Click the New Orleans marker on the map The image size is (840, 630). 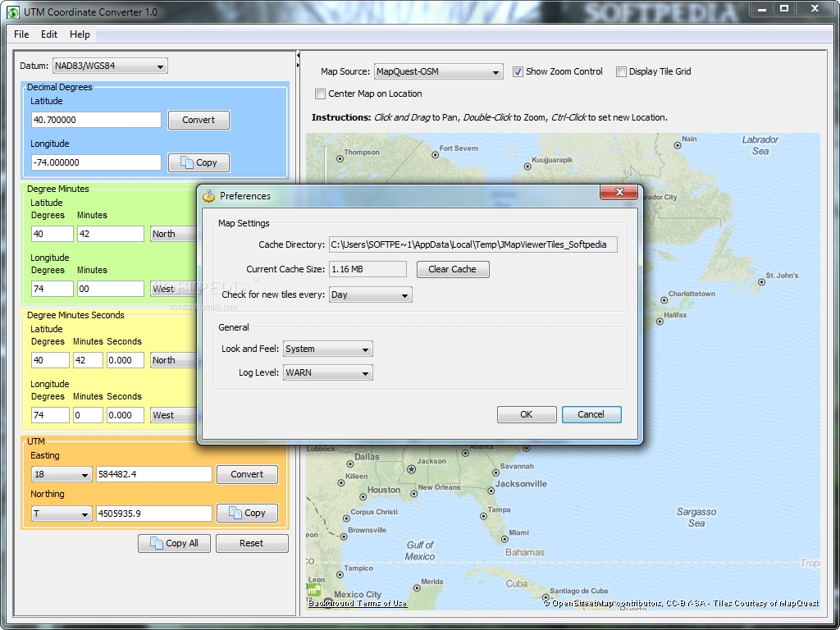(x=413, y=494)
